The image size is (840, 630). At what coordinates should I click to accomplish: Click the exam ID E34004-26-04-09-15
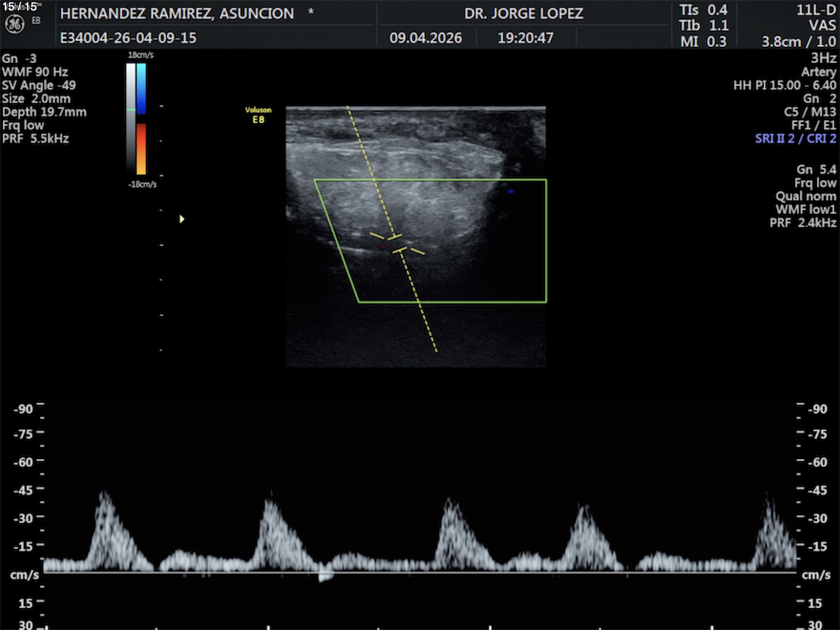[128, 38]
